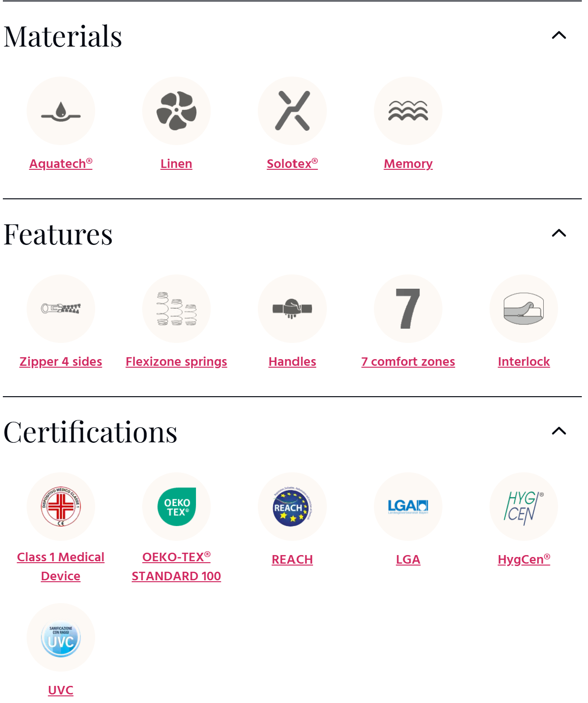The image size is (588, 703).
Task: Click the Memory wavy lines icon
Action: click(x=408, y=111)
